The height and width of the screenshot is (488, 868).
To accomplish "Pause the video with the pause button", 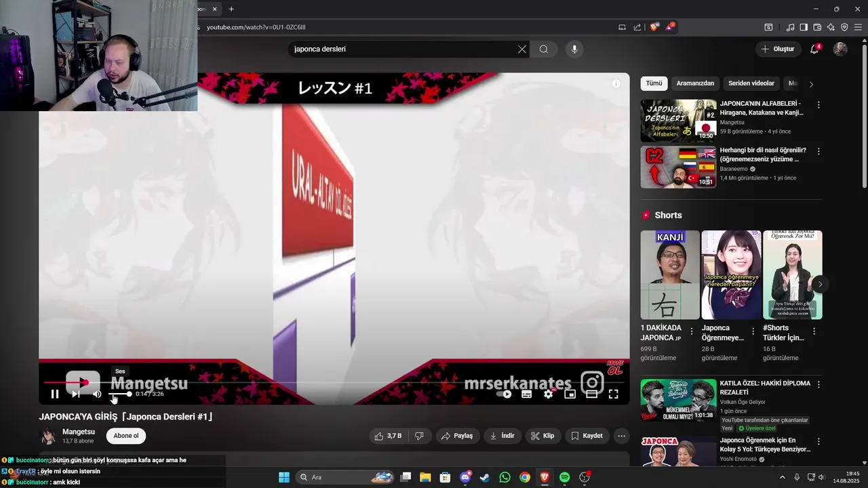I will click(55, 394).
